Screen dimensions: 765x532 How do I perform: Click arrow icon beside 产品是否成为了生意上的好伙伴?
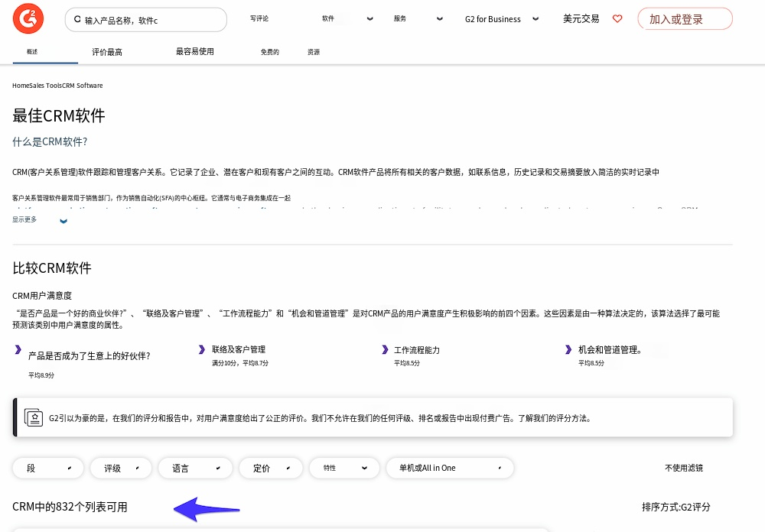click(x=18, y=349)
